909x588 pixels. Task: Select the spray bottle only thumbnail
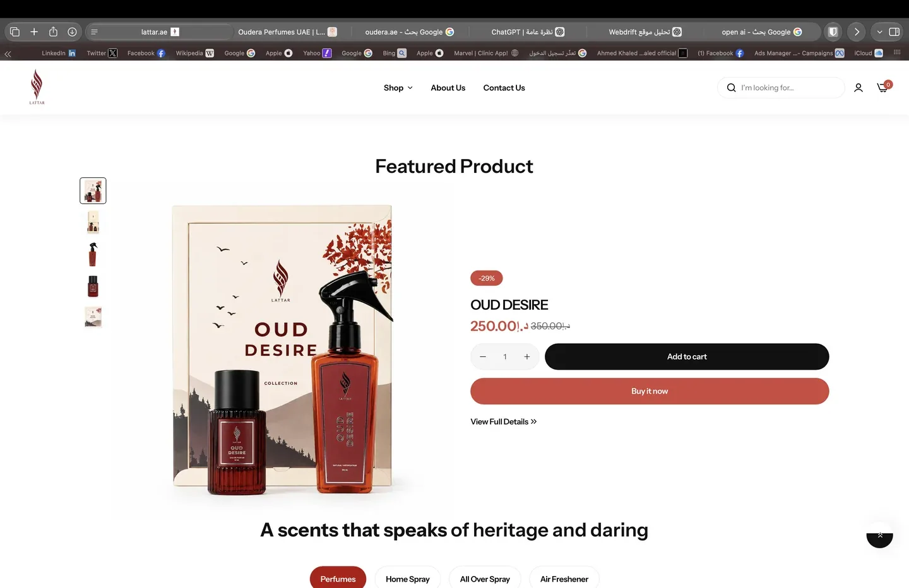coord(93,254)
